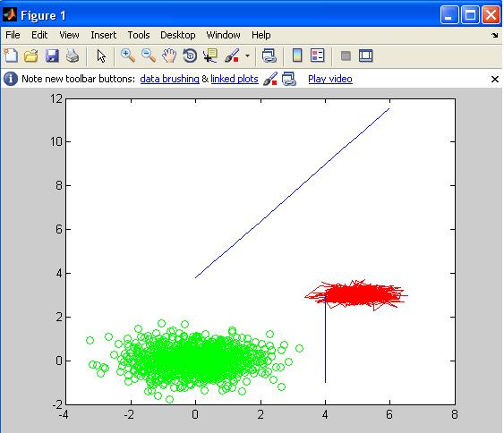Insert a legend using the toolbar icon
504x433 pixels.
(318, 55)
